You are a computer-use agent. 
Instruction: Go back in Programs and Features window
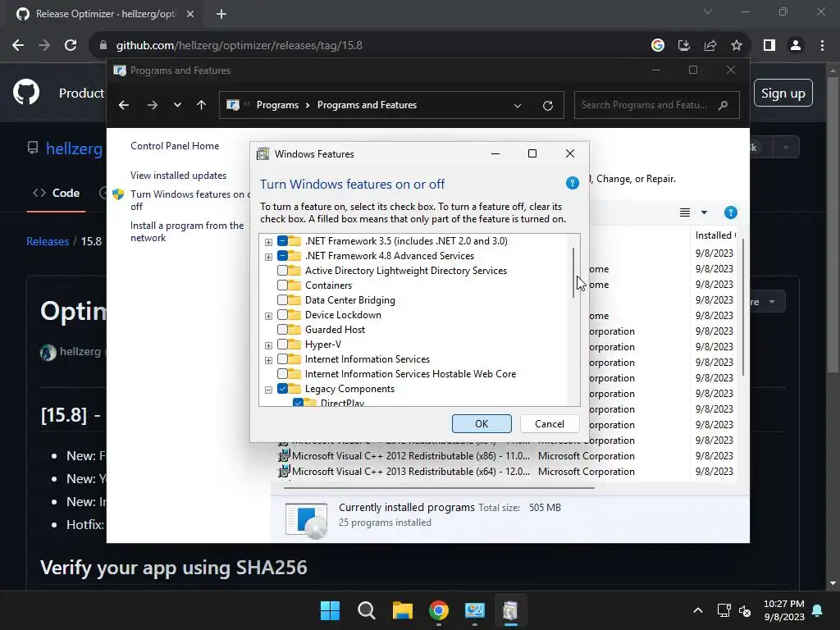[x=124, y=105]
